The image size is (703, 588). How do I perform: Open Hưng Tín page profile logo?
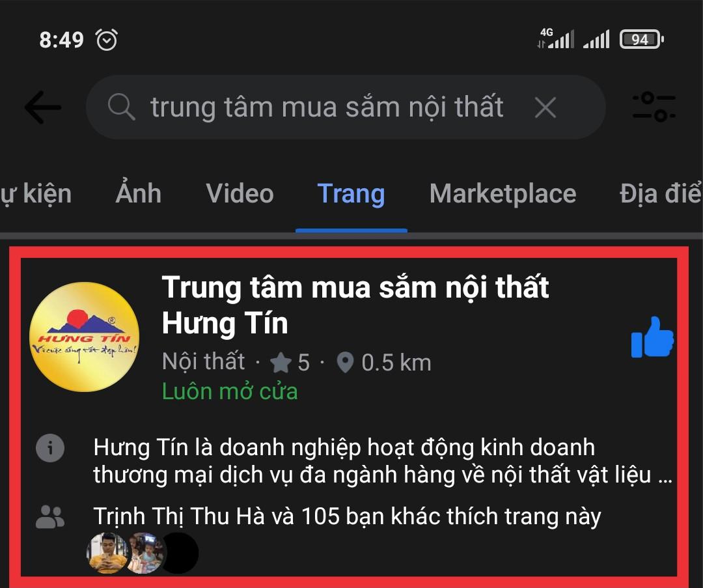pos(84,337)
